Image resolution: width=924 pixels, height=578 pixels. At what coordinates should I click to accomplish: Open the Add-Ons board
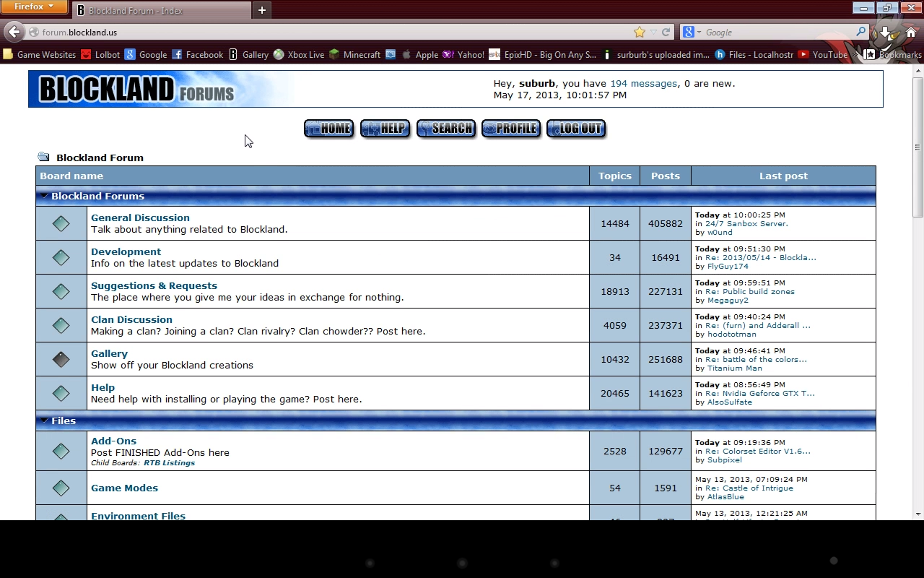click(x=113, y=441)
